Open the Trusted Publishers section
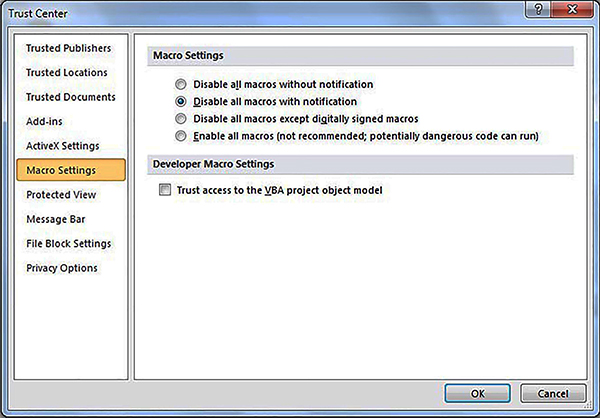Image resolution: width=600 pixels, height=418 pixels. 69,48
